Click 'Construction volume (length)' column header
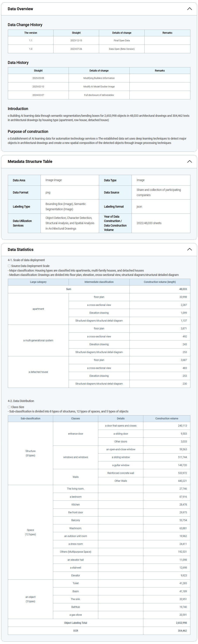The width and height of the screenshot is (198, 644). coord(160,282)
